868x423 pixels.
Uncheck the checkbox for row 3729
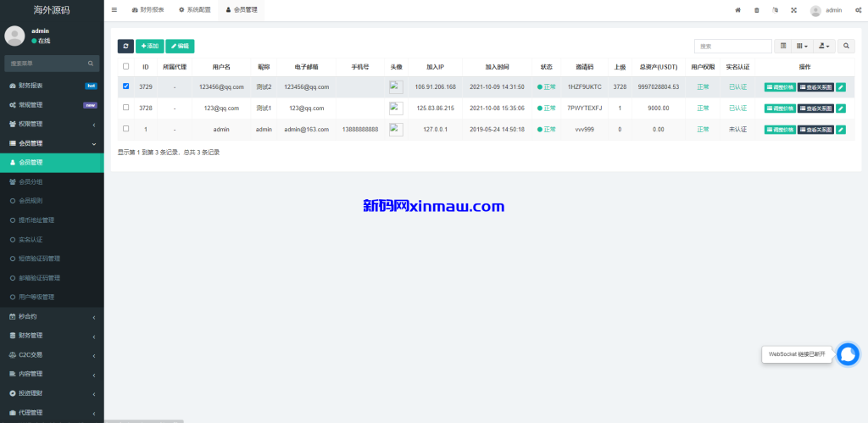[125, 86]
